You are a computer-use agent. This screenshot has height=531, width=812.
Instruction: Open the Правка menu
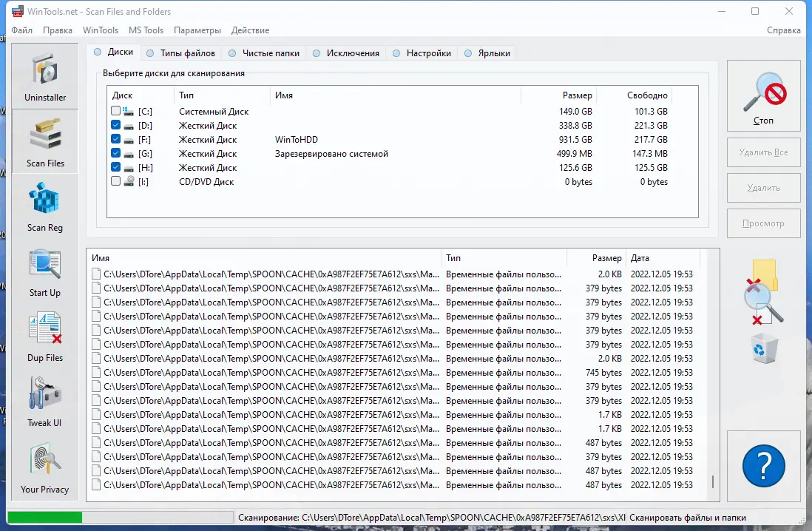(58, 30)
